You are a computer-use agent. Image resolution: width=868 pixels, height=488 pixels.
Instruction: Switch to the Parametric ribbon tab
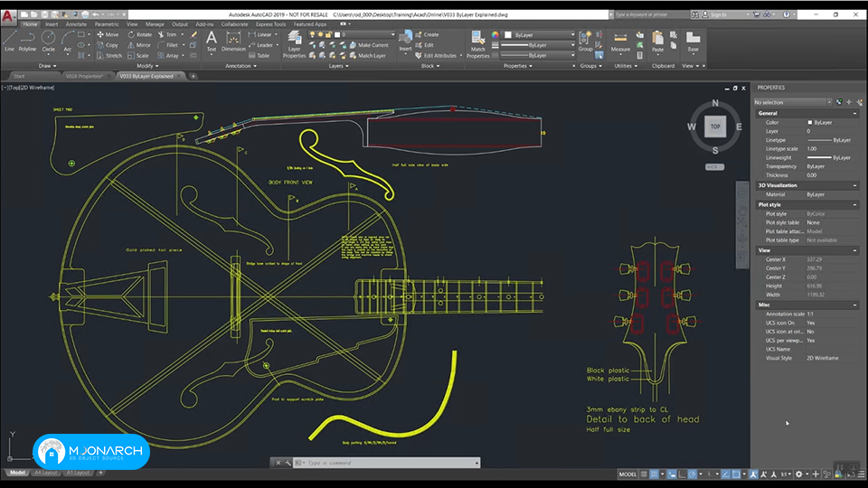[x=107, y=24]
